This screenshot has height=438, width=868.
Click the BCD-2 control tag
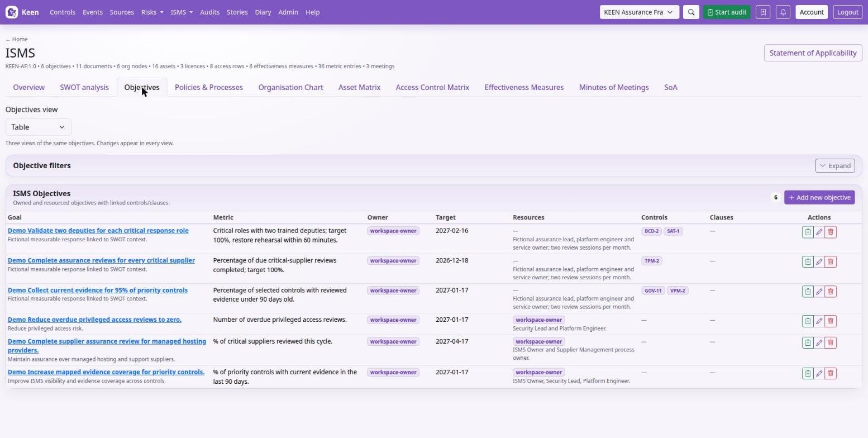[x=651, y=231]
